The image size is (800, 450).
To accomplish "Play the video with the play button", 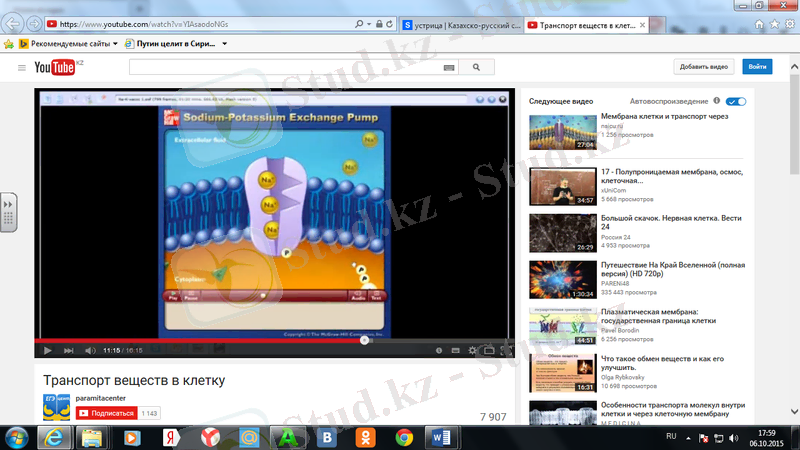I will [47, 351].
